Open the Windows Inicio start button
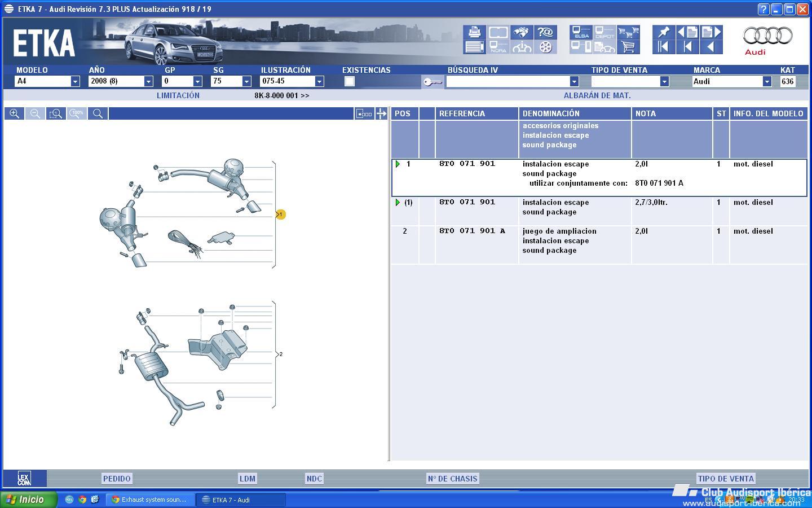The image size is (812, 508). click(x=28, y=500)
